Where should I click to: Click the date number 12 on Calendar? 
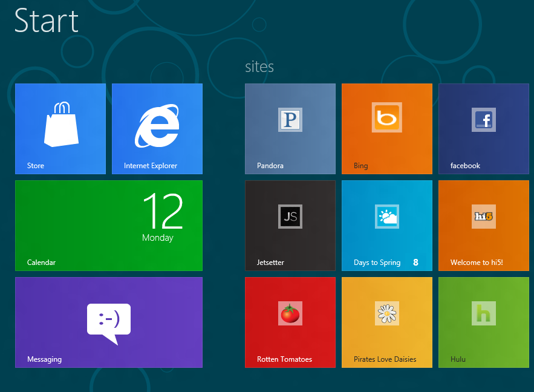[162, 211]
